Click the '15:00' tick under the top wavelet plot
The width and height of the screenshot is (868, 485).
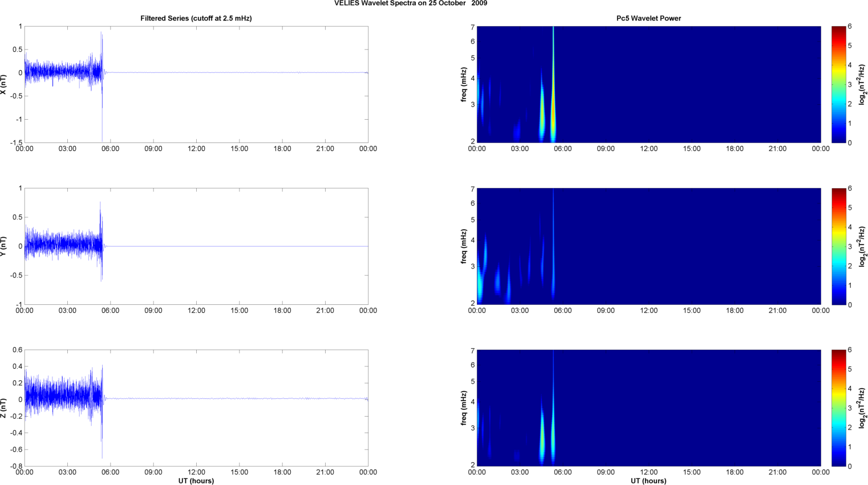pyautogui.click(x=692, y=149)
